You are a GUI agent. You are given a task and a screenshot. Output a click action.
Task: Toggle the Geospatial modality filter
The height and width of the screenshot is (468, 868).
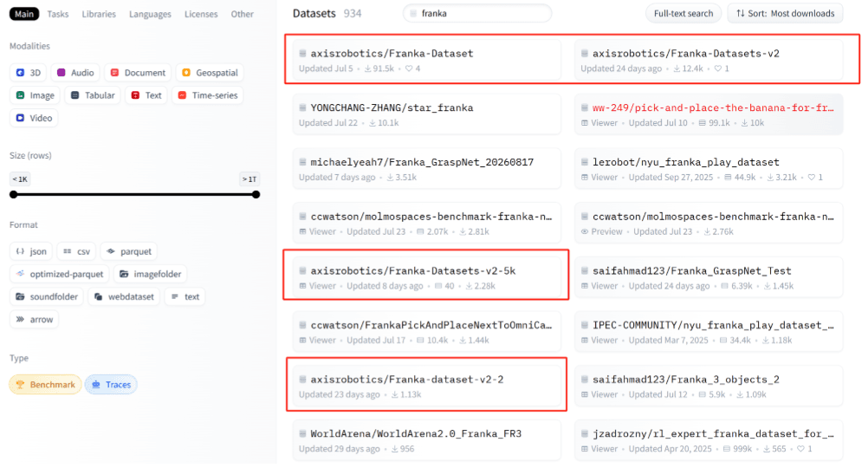pyautogui.click(x=210, y=73)
